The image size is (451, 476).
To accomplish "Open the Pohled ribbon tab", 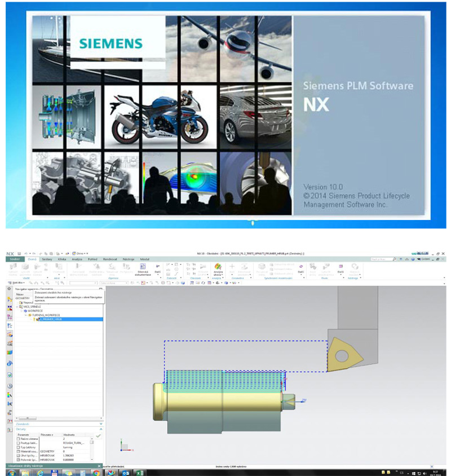I will [92, 259].
